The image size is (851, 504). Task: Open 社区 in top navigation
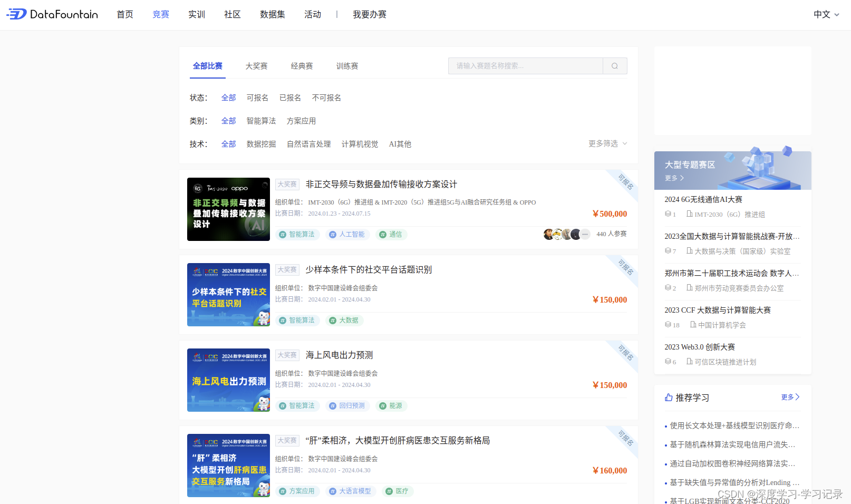[x=233, y=14]
